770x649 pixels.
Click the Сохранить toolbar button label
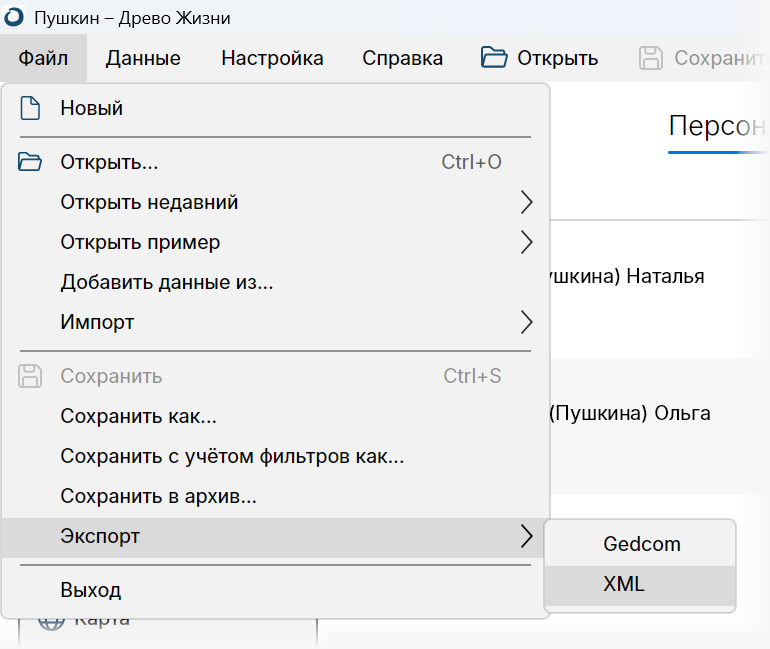(x=720, y=58)
